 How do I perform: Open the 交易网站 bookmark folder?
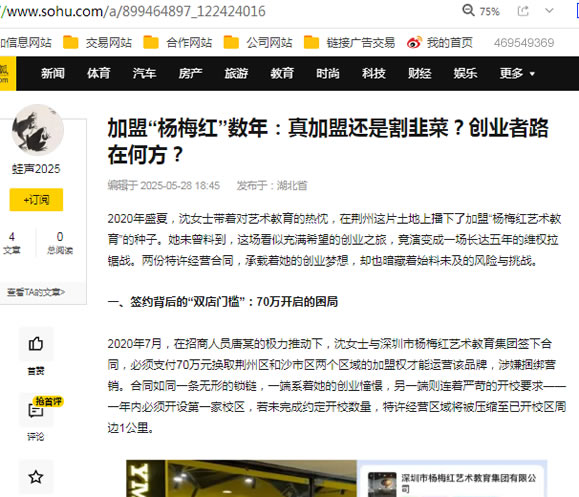[x=97, y=43]
